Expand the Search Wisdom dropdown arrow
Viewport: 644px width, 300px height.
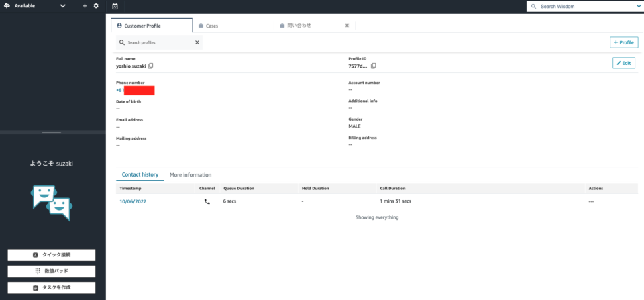[x=638, y=6]
